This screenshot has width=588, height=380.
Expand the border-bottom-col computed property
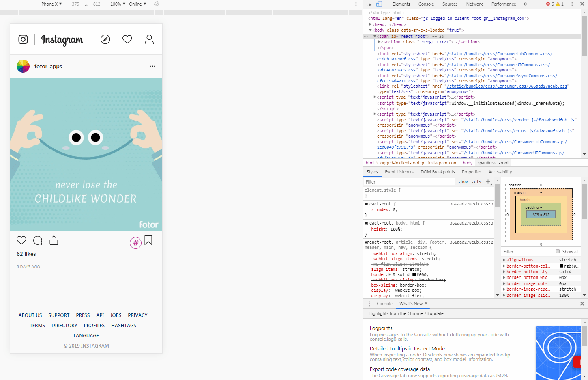(504, 266)
